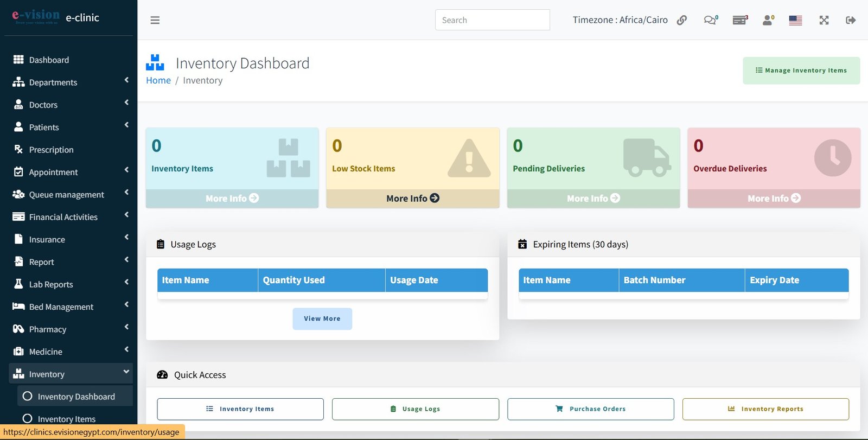Click the fullscreen expand icon
This screenshot has height=440, width=868.
point(824,20)
